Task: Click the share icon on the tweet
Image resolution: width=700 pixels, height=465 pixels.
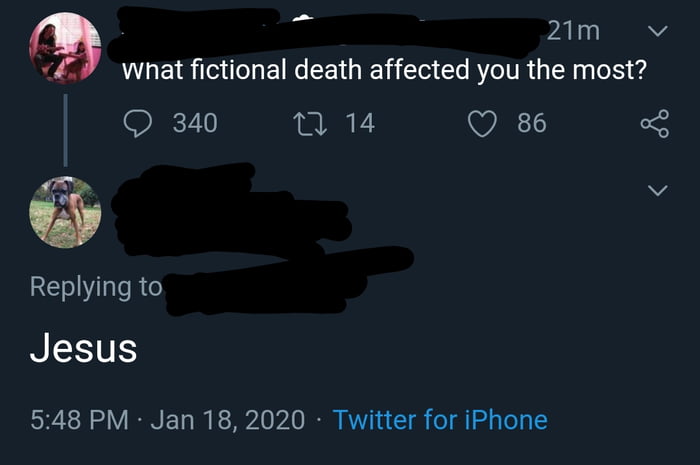Action: (654, 123)
